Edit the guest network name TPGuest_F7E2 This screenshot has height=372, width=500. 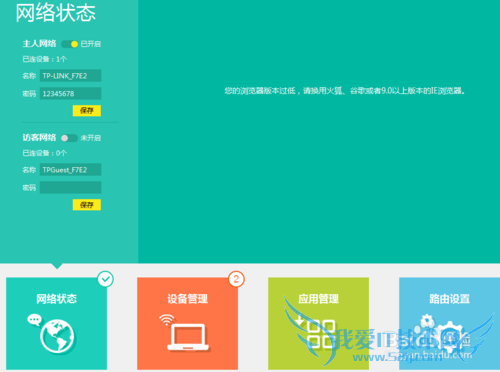click(x=70, y=170)
